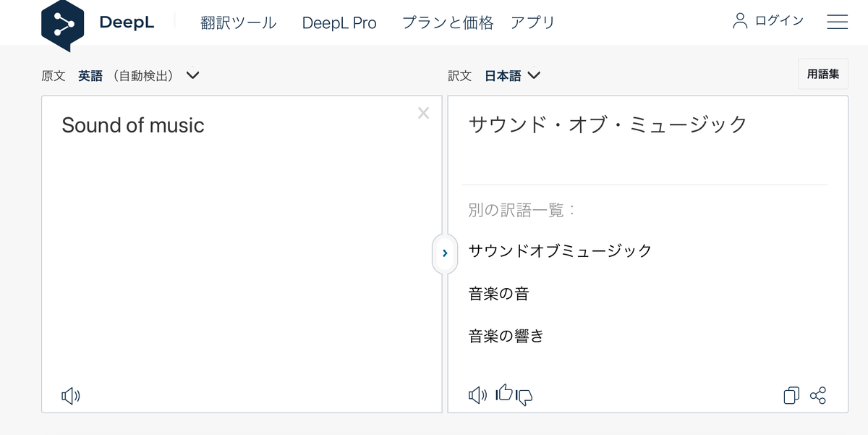Viewport: 868px width, 435px height.
Task: Open the DeepL Pro menu item
Action: (339, 23)
